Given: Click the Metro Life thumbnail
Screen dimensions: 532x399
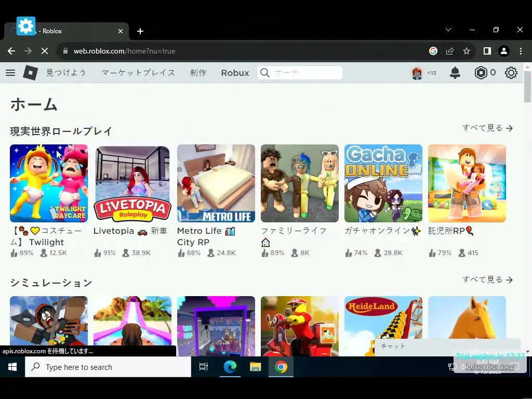Looking at the screenshot, I should click(x=216, y=183).
